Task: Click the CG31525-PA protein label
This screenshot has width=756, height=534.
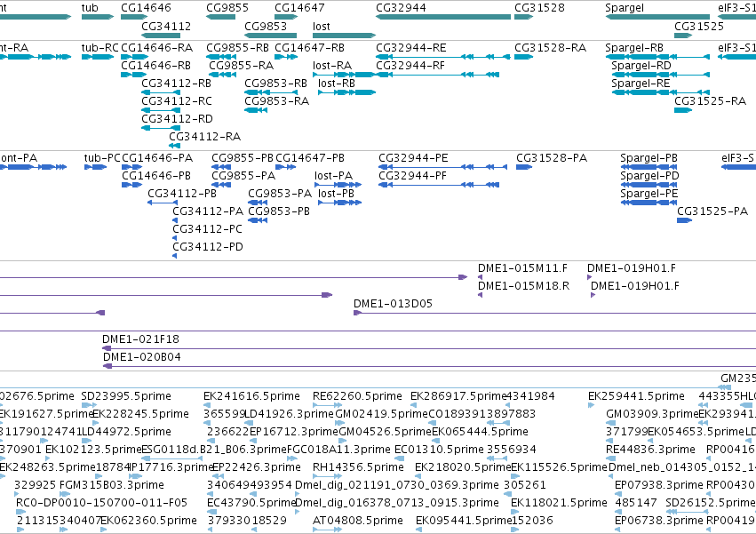Action: [x=712, y=211]
